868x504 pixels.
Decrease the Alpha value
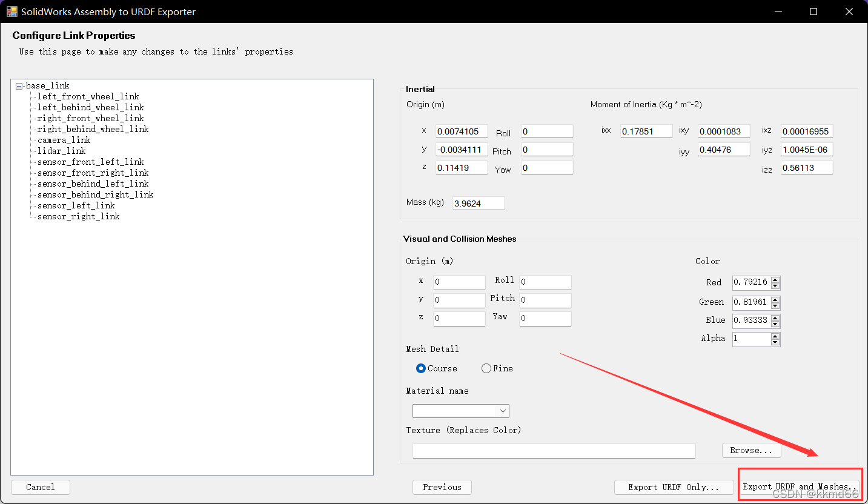[x=775, y=342]
